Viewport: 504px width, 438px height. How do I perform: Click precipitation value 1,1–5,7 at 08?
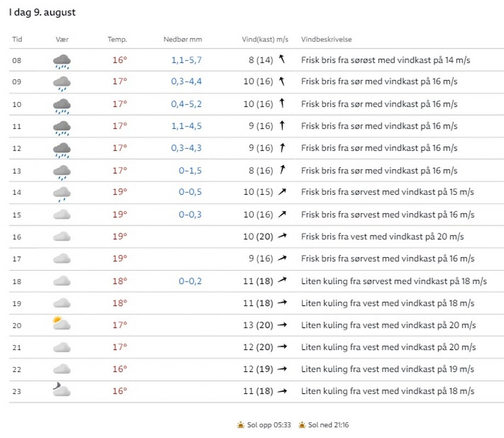click(x=186, y=60)
